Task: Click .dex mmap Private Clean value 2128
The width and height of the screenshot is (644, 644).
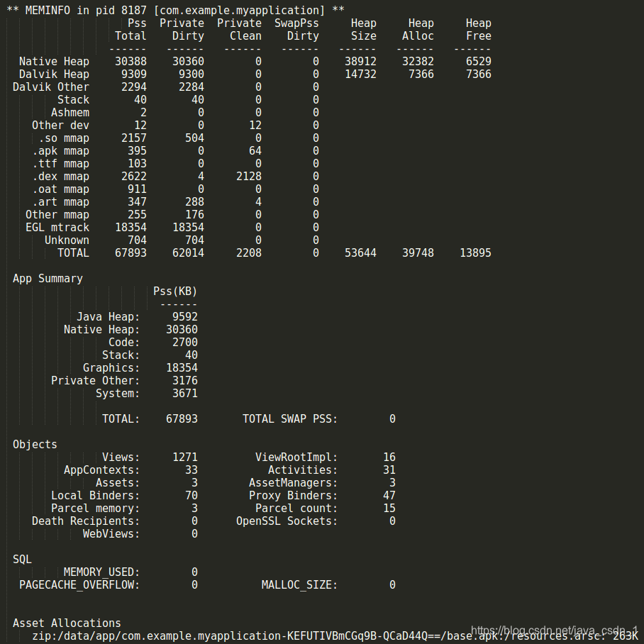Action: point(249,176)
